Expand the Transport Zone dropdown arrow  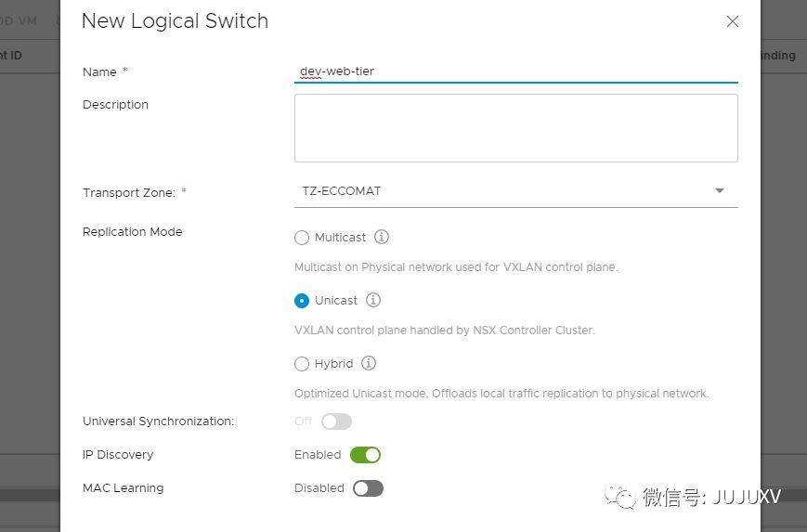click(719, 191)
